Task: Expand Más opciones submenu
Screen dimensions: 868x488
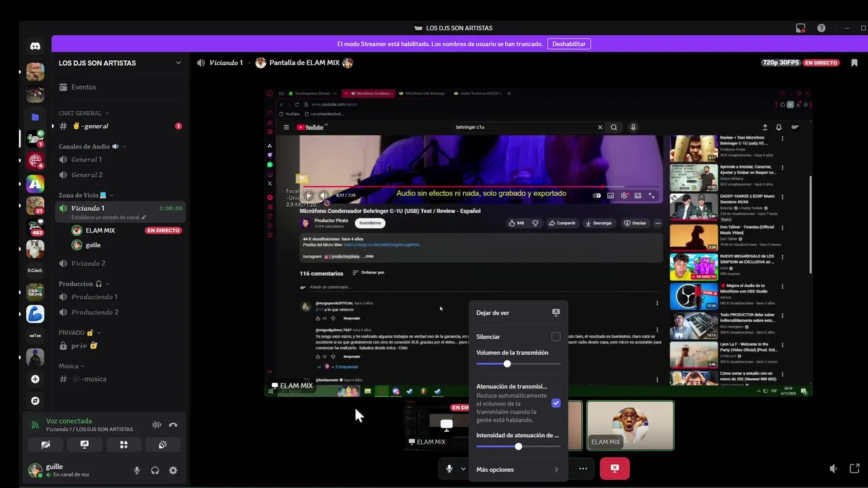Action: [x=518, y=469]
